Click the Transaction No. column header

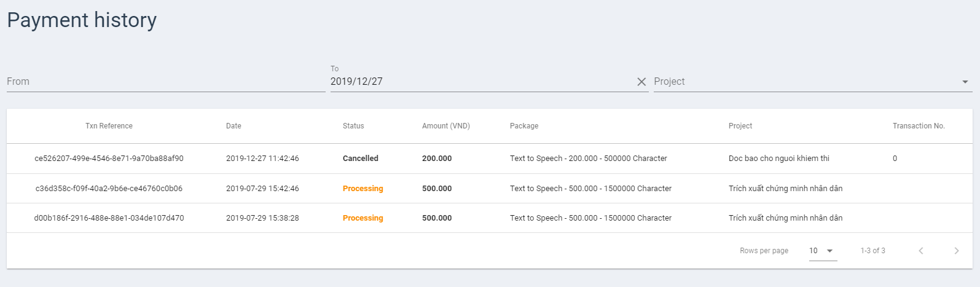click(x=919, y=126)
